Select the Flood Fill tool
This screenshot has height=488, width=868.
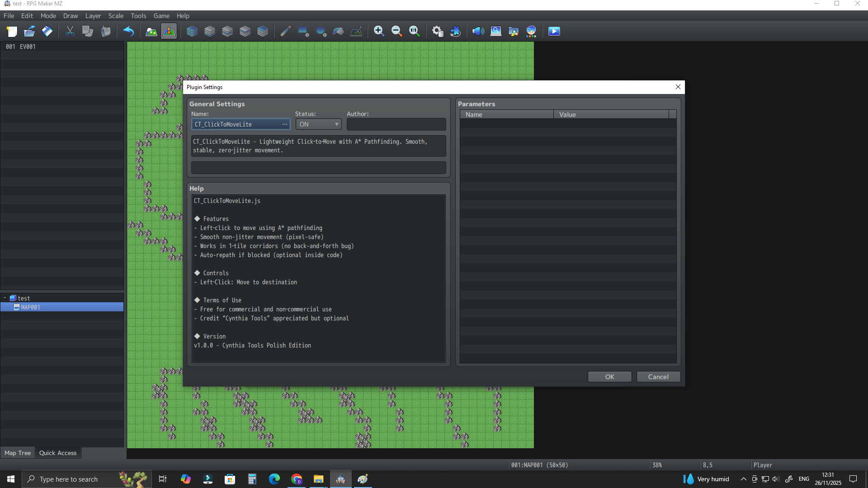click(x=339, y=31)
